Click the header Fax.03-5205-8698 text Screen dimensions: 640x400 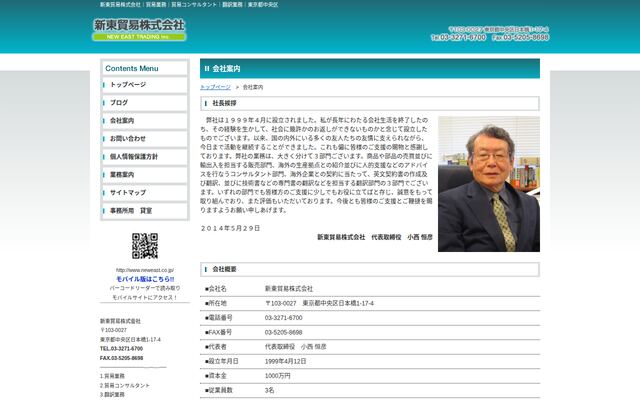[x=520, y=38]
